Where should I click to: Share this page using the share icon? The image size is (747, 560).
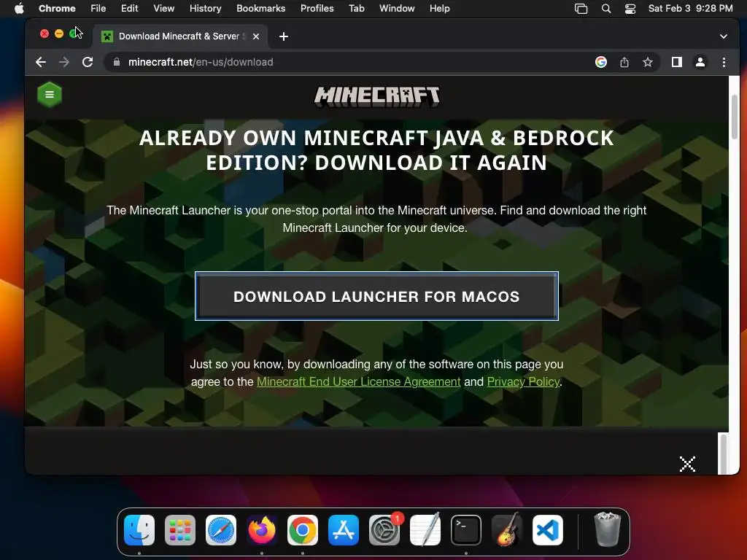tap(624, 62)
